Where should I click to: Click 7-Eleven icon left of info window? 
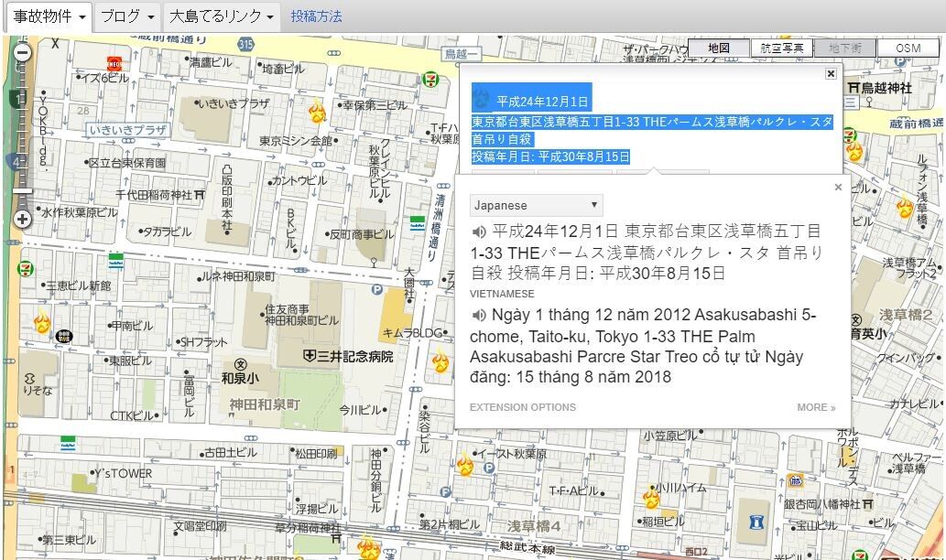pyautogui.click(x=430, y=80)
